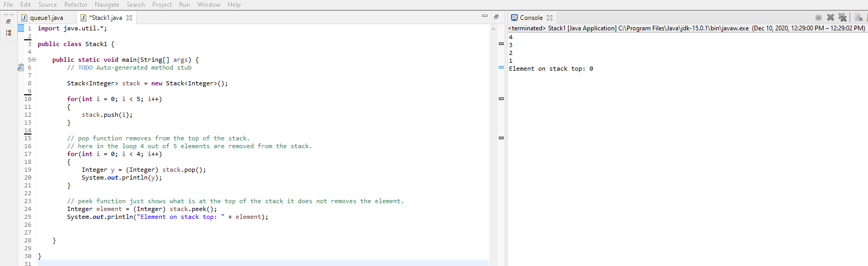Remove the launch from Console

tap(830, 17)
